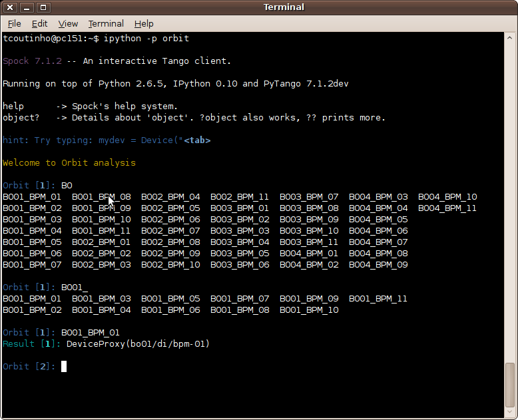Click the <tab> hint text
The image size is (518, 420).
[197, 140]
